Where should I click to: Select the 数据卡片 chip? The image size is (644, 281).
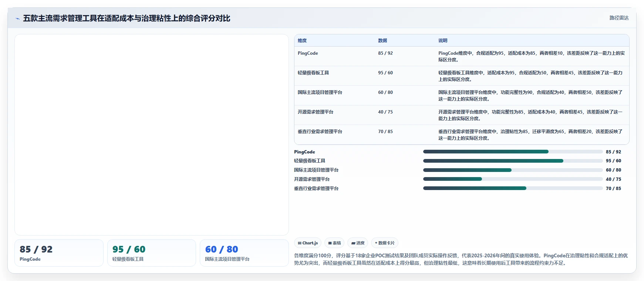[385, 243]
